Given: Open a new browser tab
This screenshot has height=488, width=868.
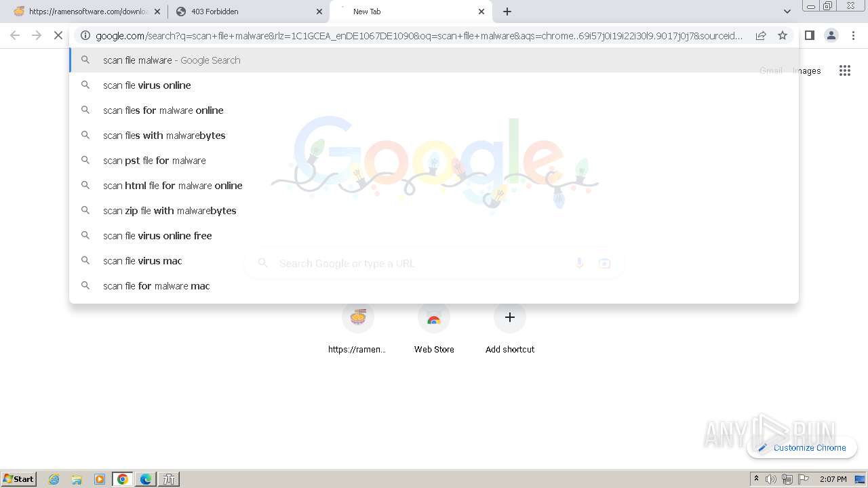Looking at the screenshot, I should [x=507, y=12].
